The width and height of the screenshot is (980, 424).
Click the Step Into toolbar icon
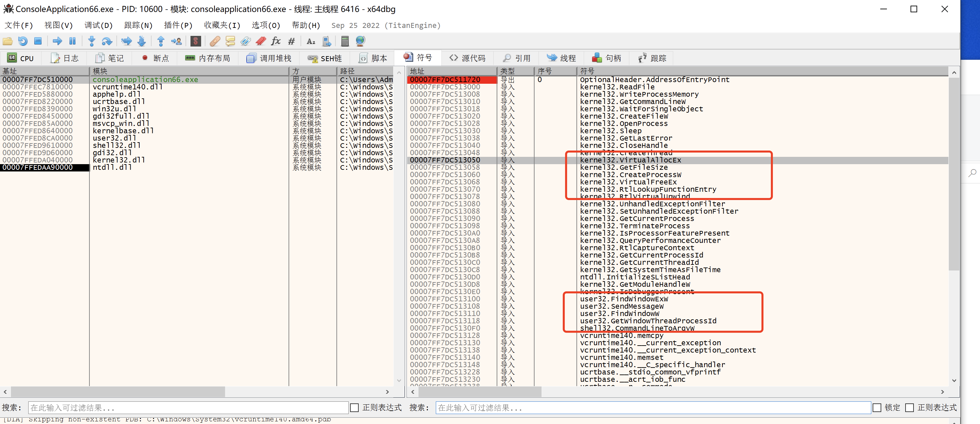[91, 41]
